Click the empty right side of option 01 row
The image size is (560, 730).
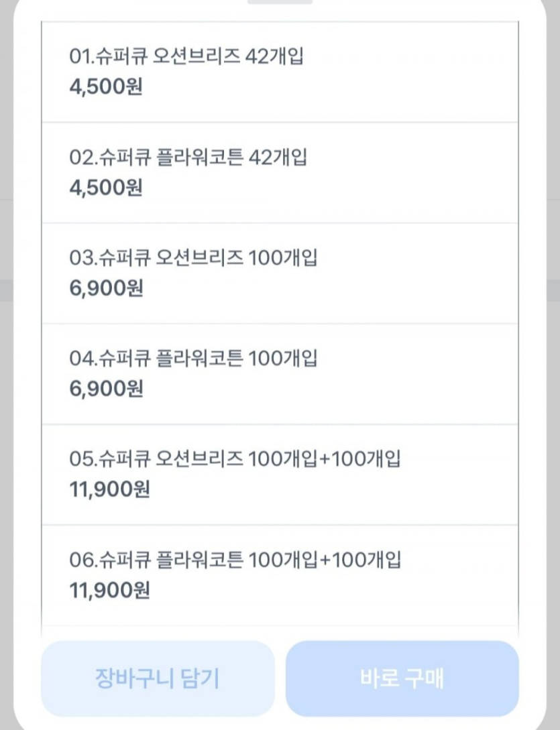click(436, 72)
